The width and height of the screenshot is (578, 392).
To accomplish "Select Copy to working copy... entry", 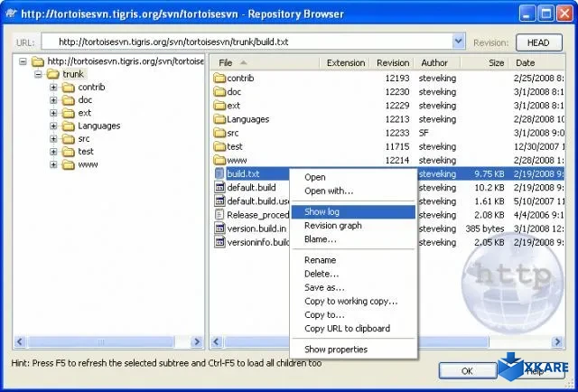I will (x=351, y=301).
